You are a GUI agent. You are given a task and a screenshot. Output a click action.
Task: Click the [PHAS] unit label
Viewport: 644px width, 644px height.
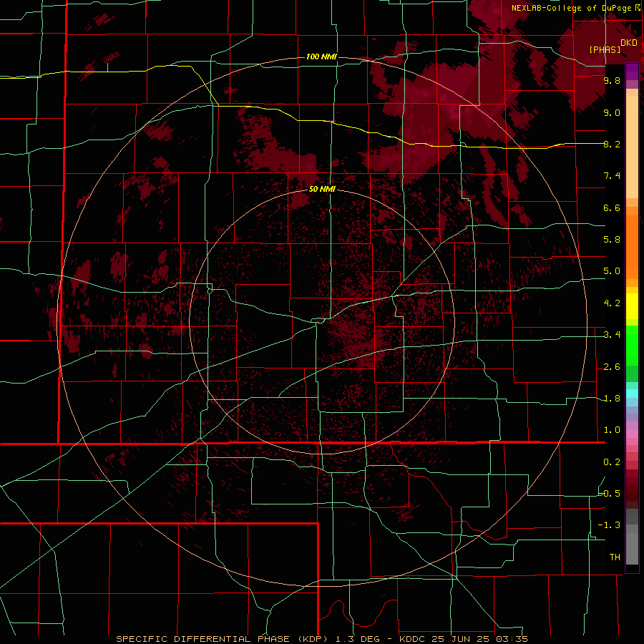[x=605, y=49]
